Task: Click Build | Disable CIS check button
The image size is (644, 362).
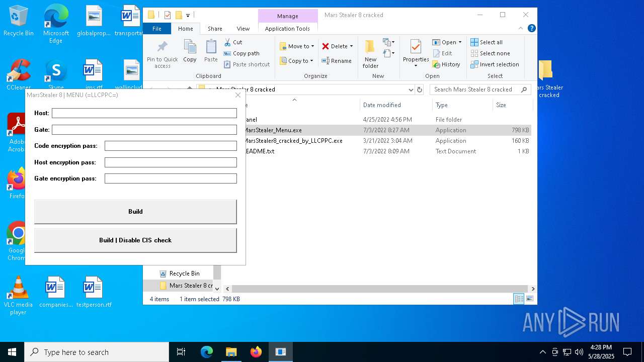Action: (135, 240)
